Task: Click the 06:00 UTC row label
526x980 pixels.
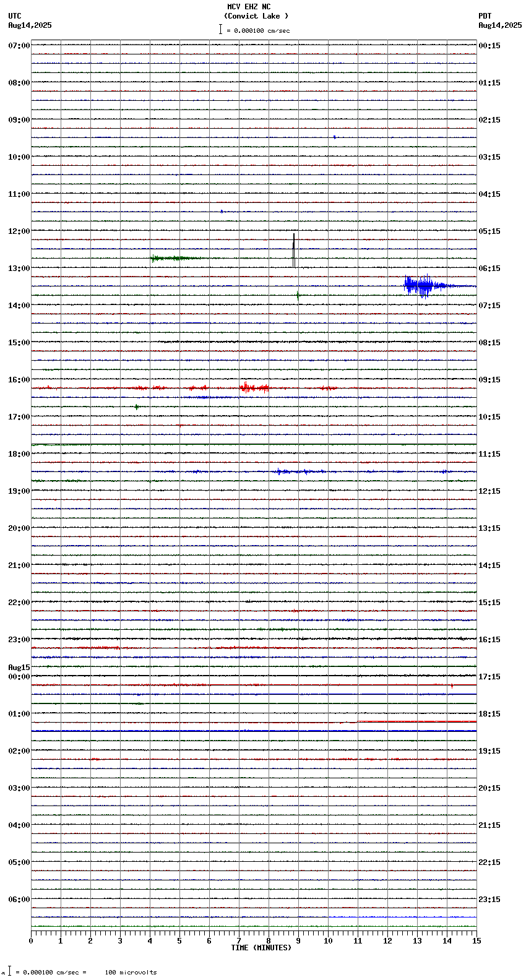Action: point(19,900)
